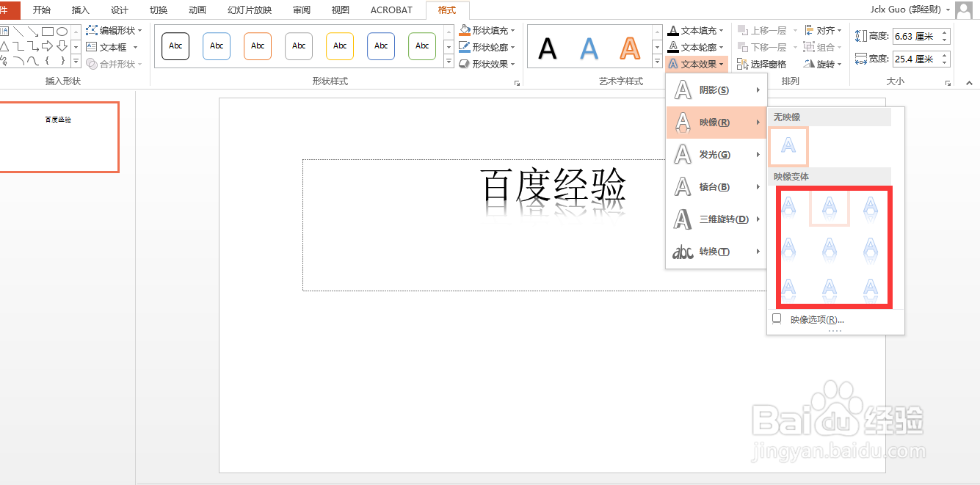This screenshot has height=485, width=980.
Task: Click the 高度 height input field
Action: coord(915,36)
